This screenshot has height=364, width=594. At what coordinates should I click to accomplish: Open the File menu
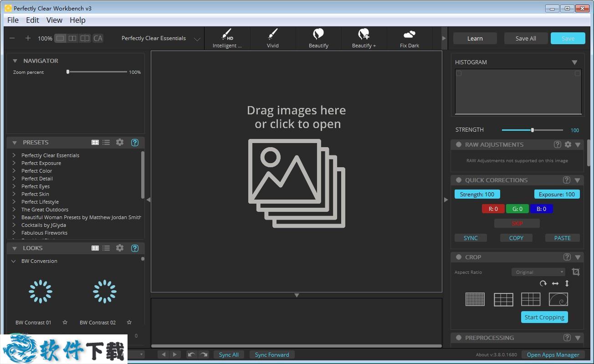pyautogui.click(x=13, y=20)
